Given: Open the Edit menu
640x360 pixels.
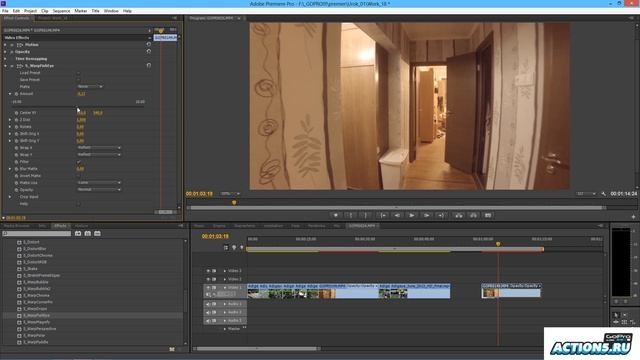Looking at the screenshot, I should (x=16, y=11).
